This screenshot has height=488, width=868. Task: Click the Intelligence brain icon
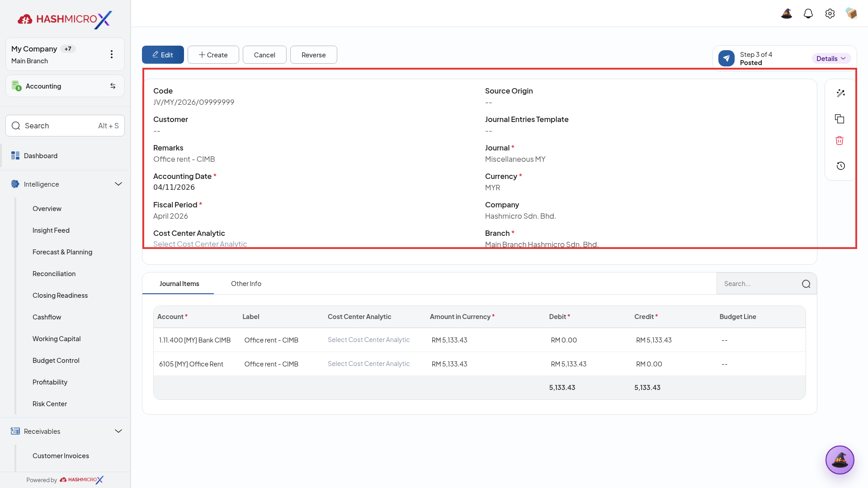tap(15, 184)
